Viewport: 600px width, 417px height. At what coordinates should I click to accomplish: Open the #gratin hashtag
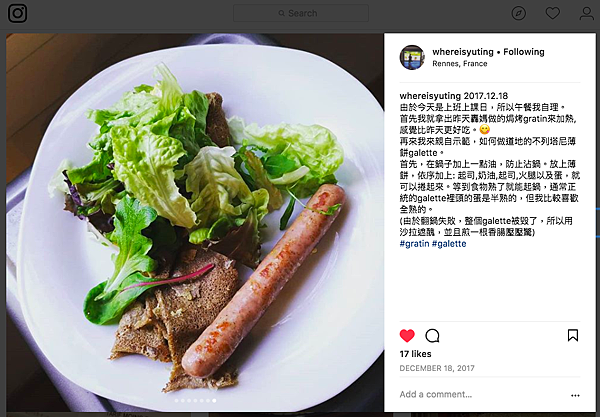[414, 244]
